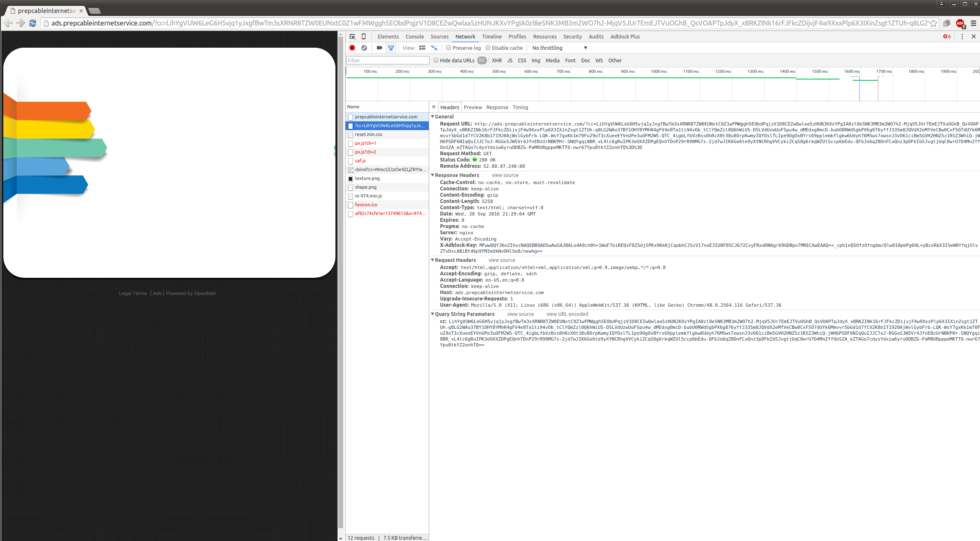Collapse the Query String Parameters section
The height and width of the screenshot is (541, 980).
point(433,314)
